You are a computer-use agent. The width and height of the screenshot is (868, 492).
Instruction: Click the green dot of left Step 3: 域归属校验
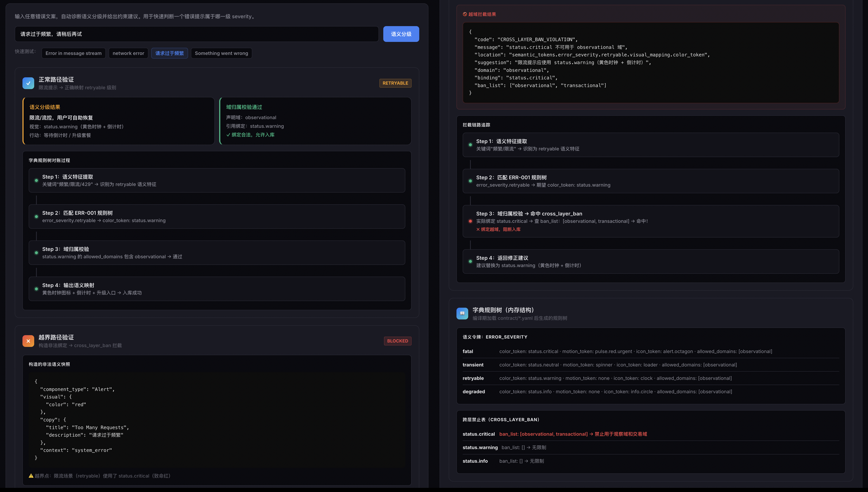(x=37, y=253)
